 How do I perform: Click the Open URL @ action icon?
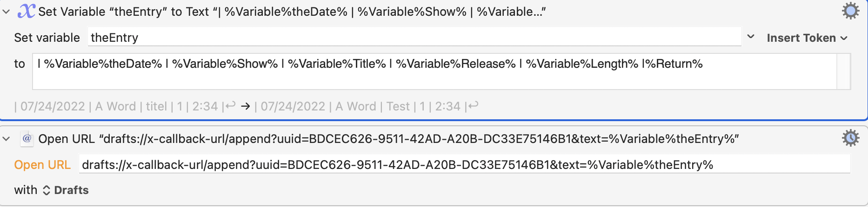(x=27, y=138)
